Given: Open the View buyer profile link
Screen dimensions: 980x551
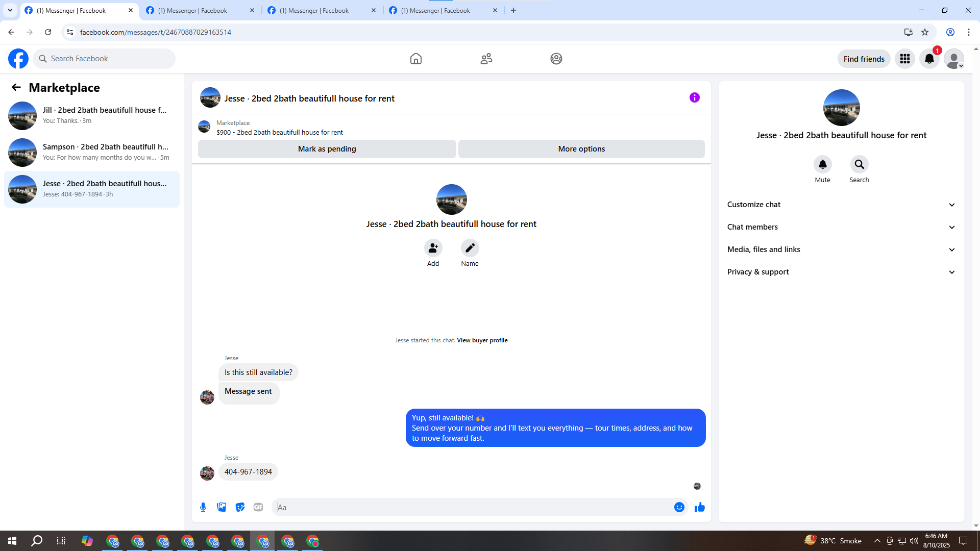Looking at the screenshot, I should coord(482,340).
